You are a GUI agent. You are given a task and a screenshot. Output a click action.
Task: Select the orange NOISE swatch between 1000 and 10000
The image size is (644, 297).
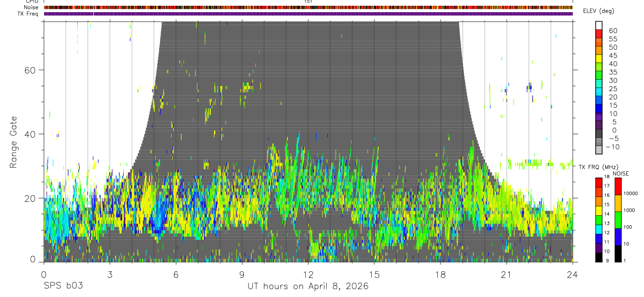click(x=618, y=203)
